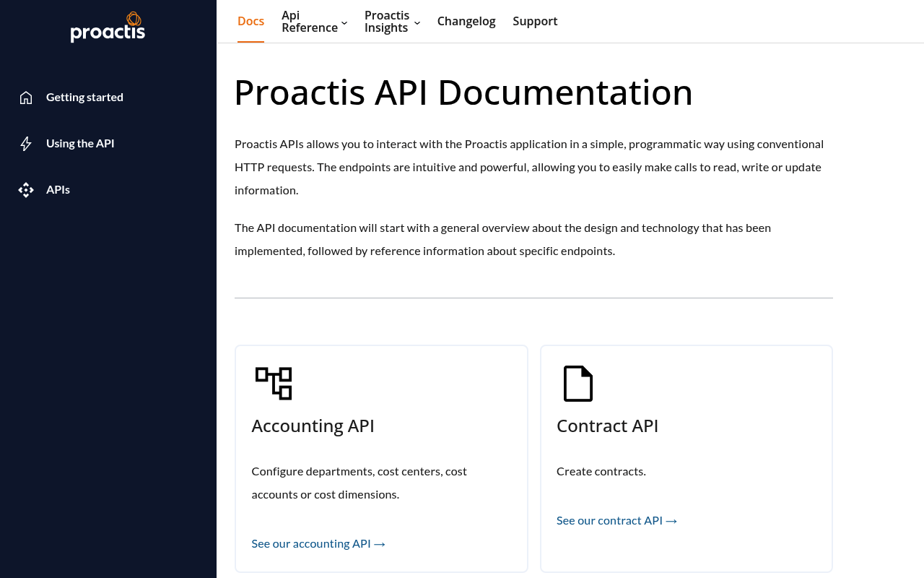Open the Proactis Insights menu
Image resolution: width=924 pixels, height=578 pixels.
[387, 22]
